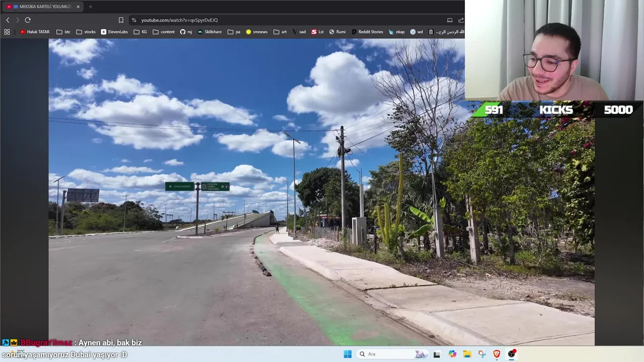This screenshot has width=644, height=362.
Task: Click the BBugraYilmaz chat username
Action: [x=46, y=342]
